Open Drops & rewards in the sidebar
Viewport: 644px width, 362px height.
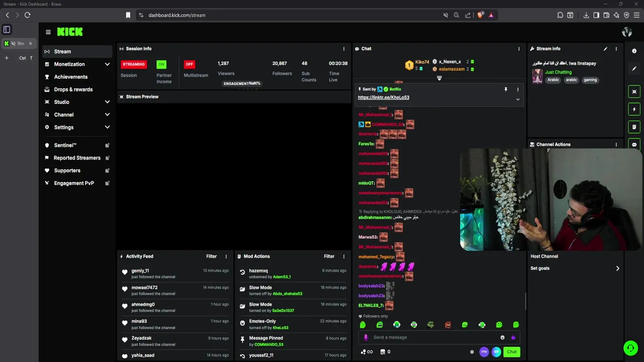(77, 89)
